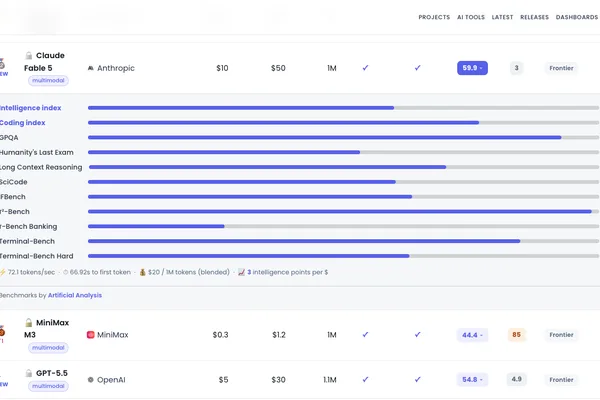Click the value badge 3 in Claude Fable 5 row
Screen dimensions: 600x400
pos(516,68)
